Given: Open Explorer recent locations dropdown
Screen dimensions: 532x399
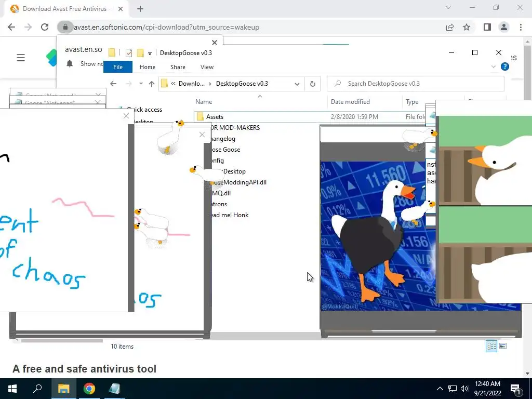Looking at the screenshot, I should coord(141,84).
